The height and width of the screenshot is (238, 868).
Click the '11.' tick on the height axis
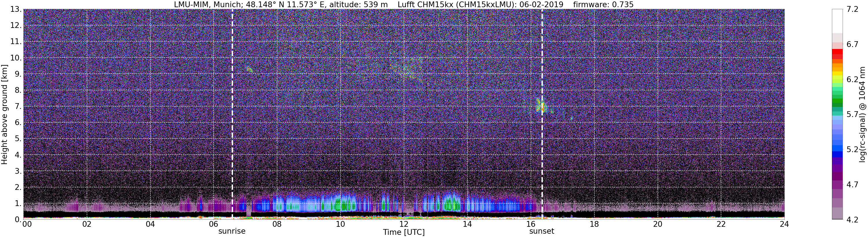click(x=16, y=42)
